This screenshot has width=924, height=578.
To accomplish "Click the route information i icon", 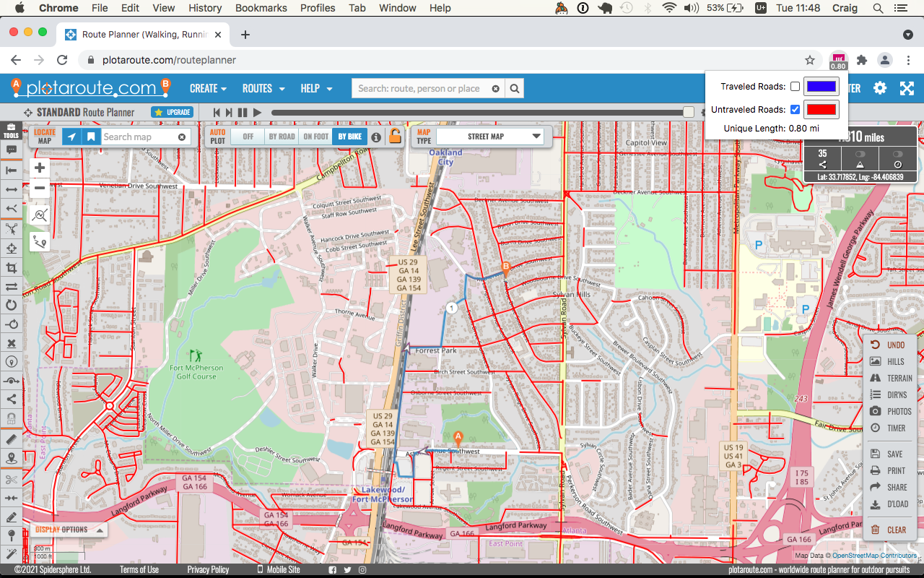I will pyautogui.click(x=376, y=136).
